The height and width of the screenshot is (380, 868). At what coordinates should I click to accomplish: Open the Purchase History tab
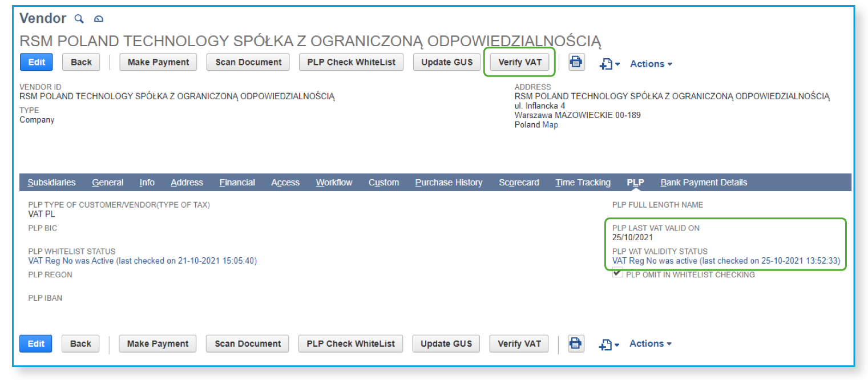point(449,183)
